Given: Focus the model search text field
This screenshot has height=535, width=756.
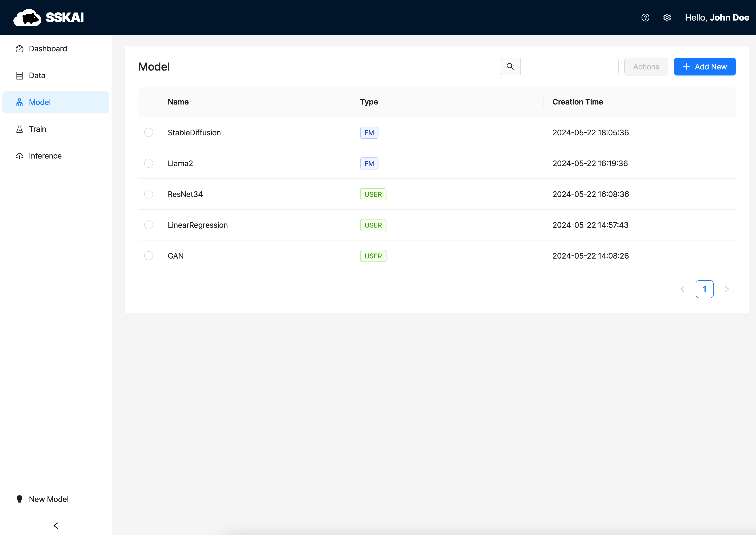Looking at the screenshot, I should pos(569,67).
